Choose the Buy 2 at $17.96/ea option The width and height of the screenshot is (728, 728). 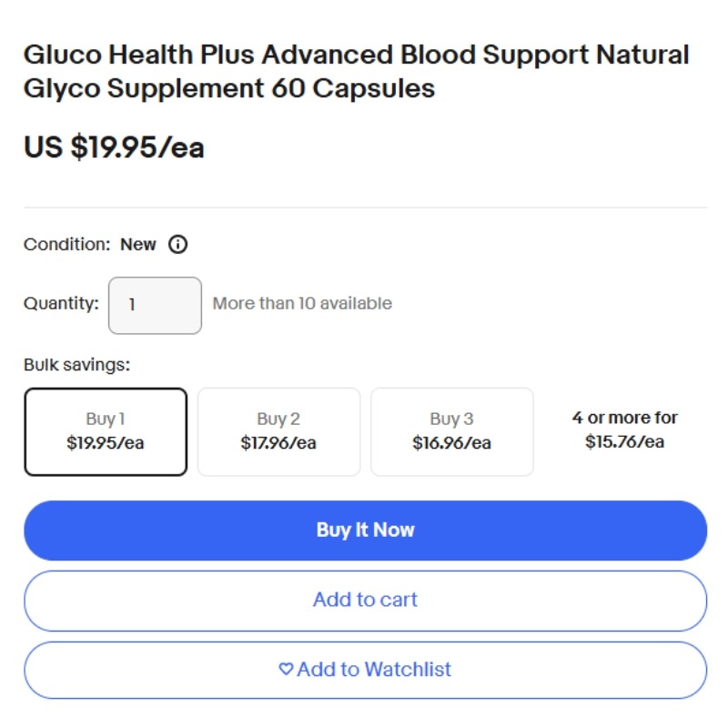click(278, 431)
